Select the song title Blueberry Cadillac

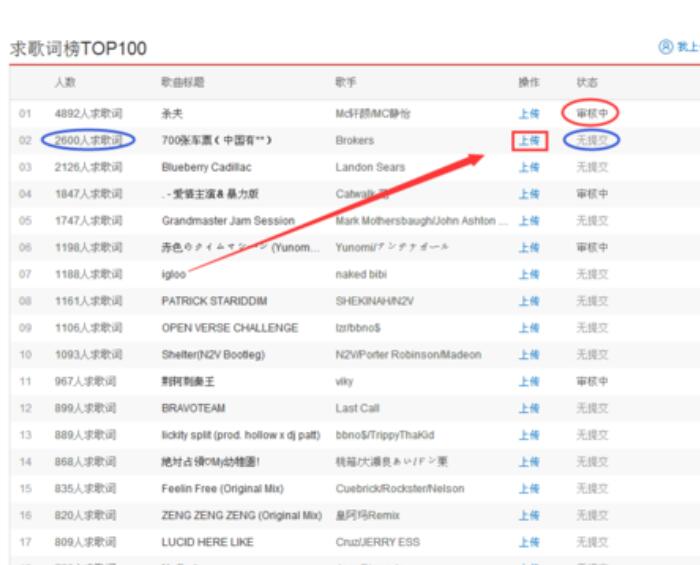pyautogui.click(x=206, y=167)
